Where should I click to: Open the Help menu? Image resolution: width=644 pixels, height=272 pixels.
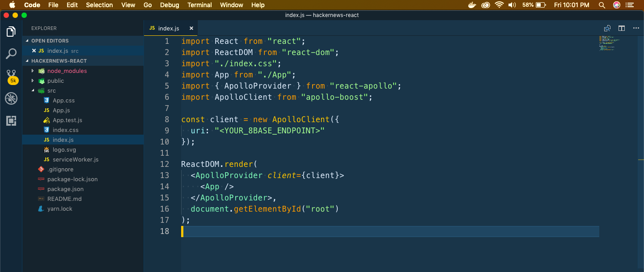point(258,5)
